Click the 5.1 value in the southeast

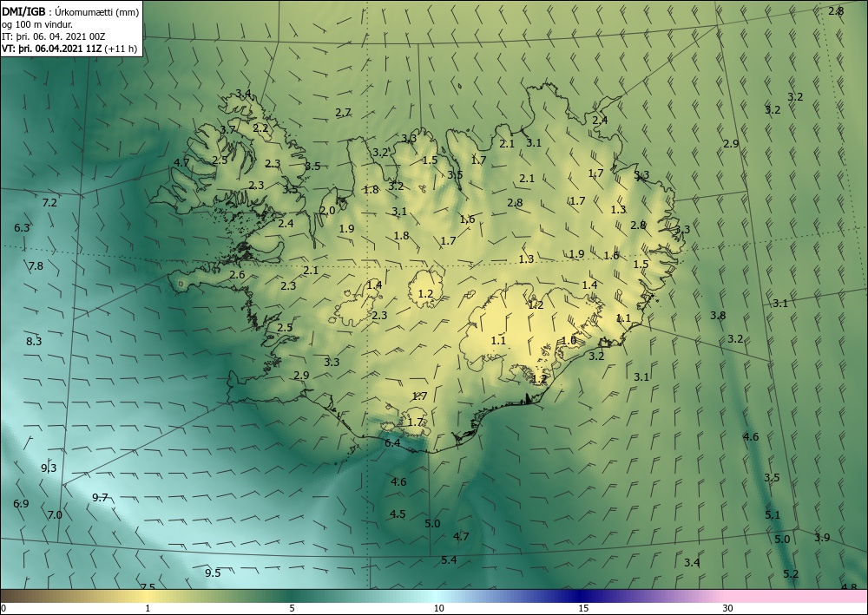tap(773, 515)
